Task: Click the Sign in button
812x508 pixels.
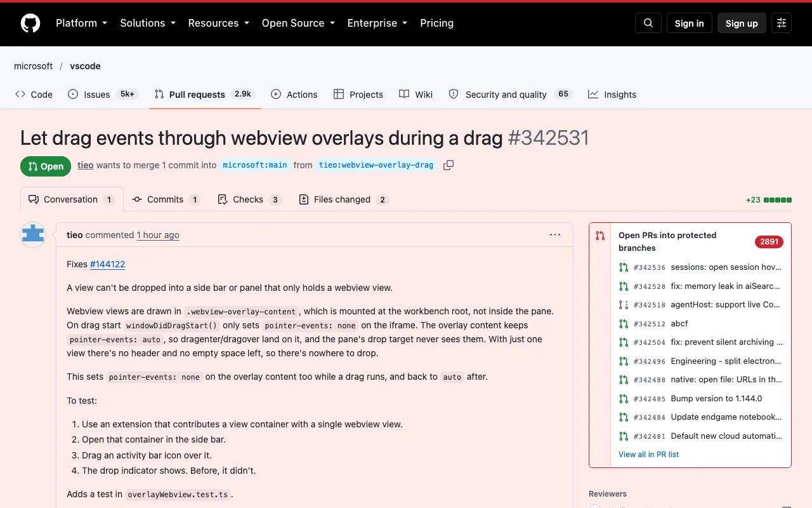Action: 690,23
